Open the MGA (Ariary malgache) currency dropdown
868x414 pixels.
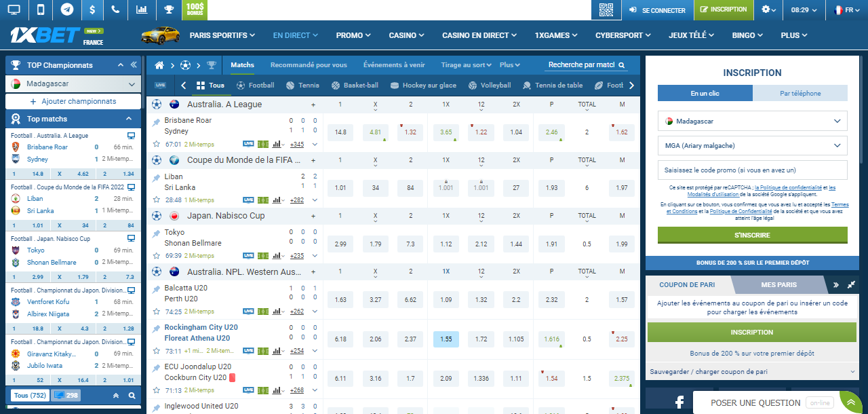click(x=753, y=145)
